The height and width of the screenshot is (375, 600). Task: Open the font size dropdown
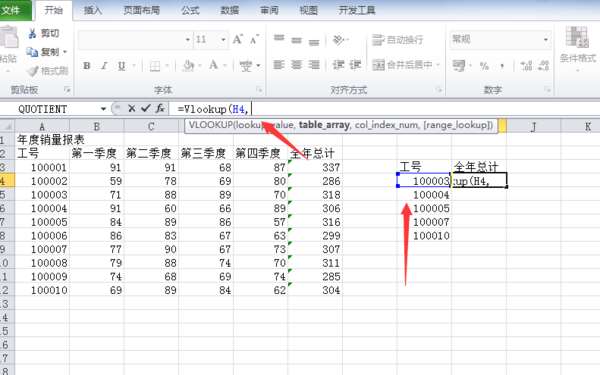[x=223, y=39]
